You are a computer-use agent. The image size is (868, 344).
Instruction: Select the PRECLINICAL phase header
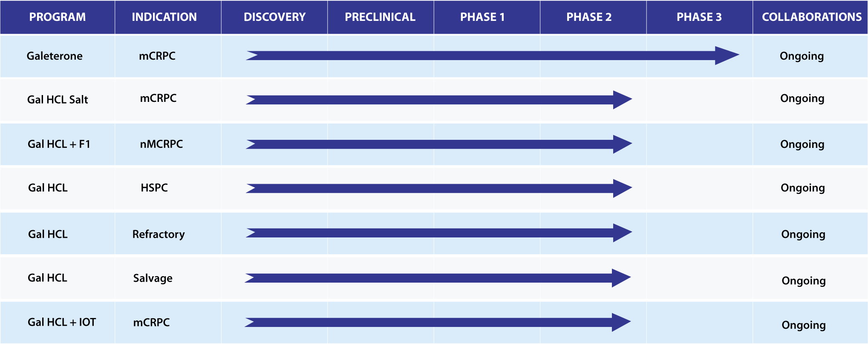(x=380, y=17)
